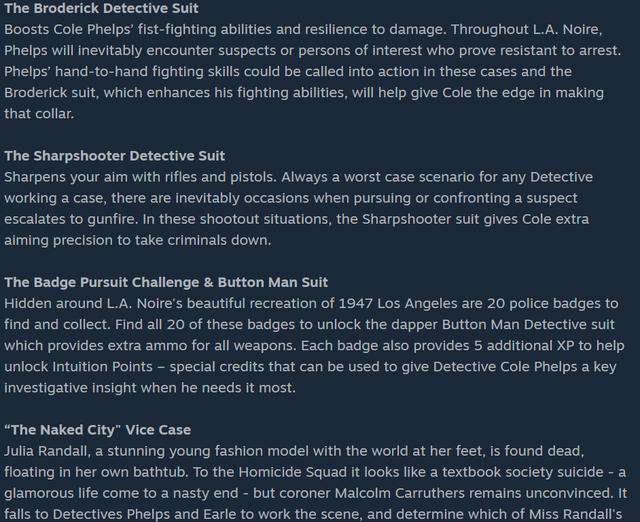Click the line starting "Broderick suit, which enhances"
This screenshot has width=640, height=522.
[304, 93]
